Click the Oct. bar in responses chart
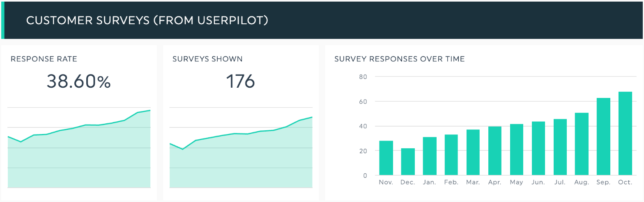The width and height of the screenshot is (644, 202). point(625,134)
